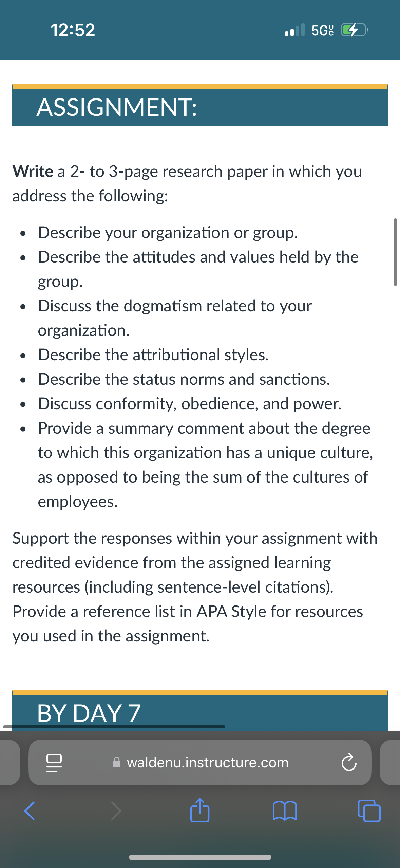The width and height of the screenshot is (400, 868).
Task: Tap the adjacent tab on the left edge
Action: coord(10,762)
